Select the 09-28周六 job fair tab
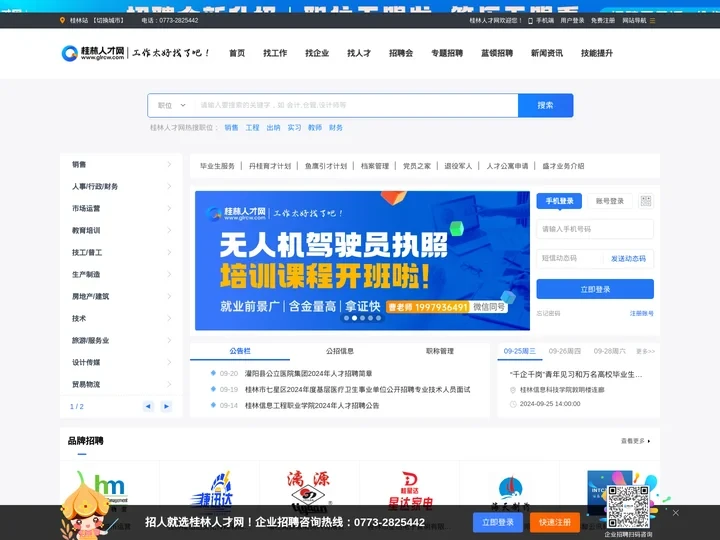This screenshot has height=540, width=720. 610,351
